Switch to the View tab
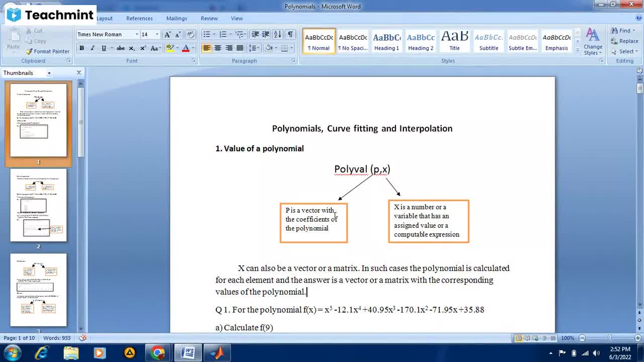This screenshot has height=362, width=644. (237, 19)
